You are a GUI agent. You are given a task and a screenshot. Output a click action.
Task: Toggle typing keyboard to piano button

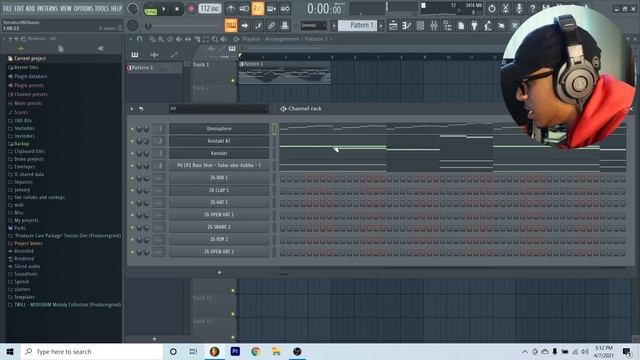coord(231,26)
